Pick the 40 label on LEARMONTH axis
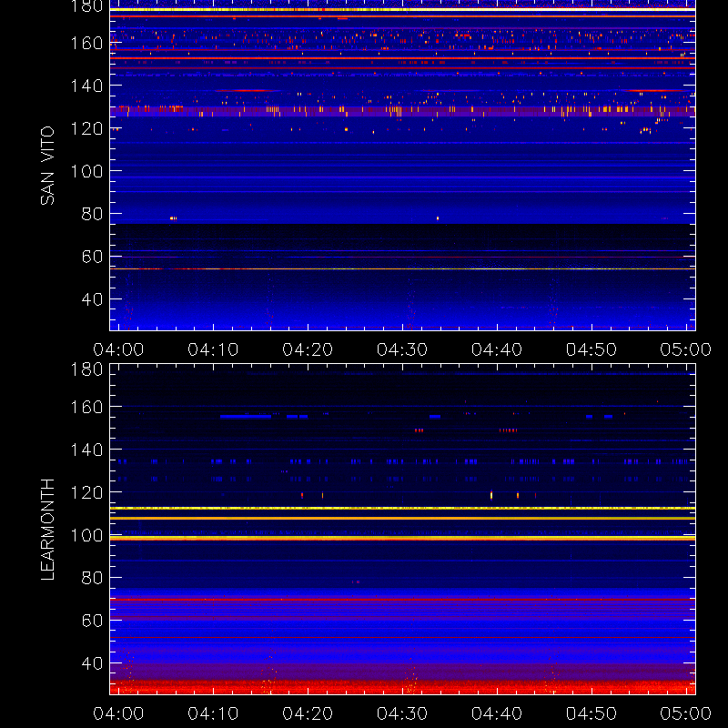 [92, 663]
